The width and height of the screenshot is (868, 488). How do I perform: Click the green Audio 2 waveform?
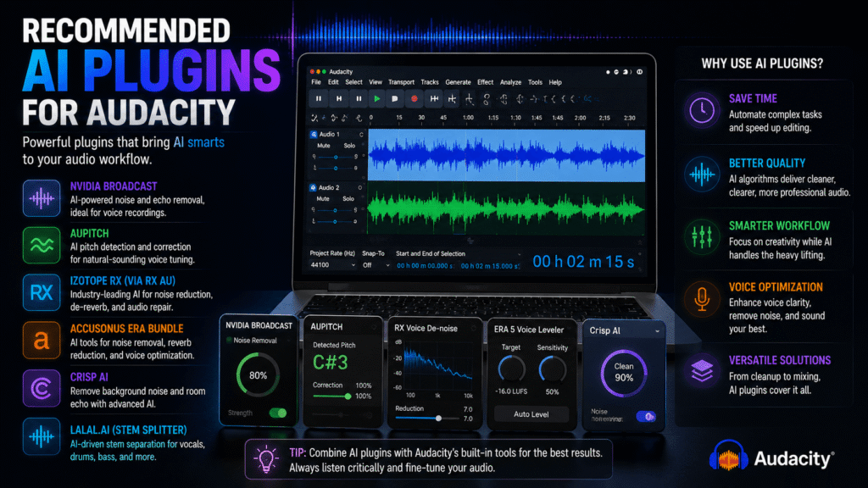pyautogui.click(x=506, y=208)
